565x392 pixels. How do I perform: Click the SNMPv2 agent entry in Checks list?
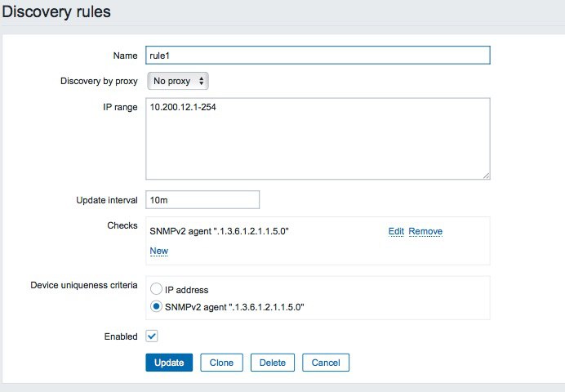click(219, 231)
